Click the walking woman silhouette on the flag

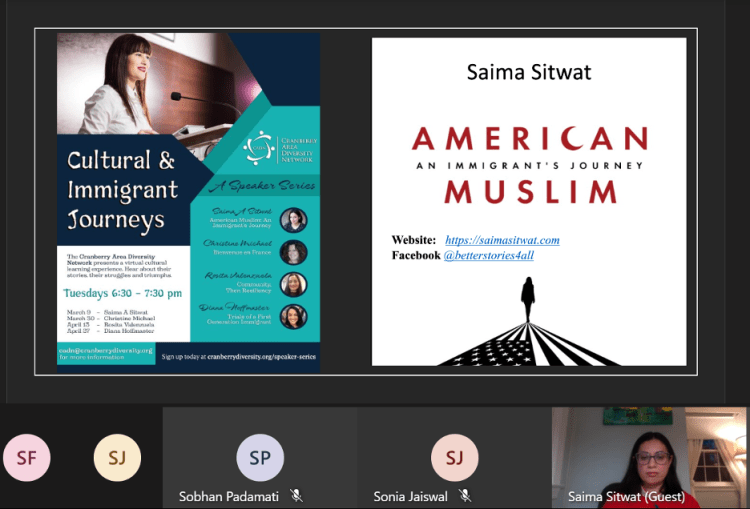[528, 299]
